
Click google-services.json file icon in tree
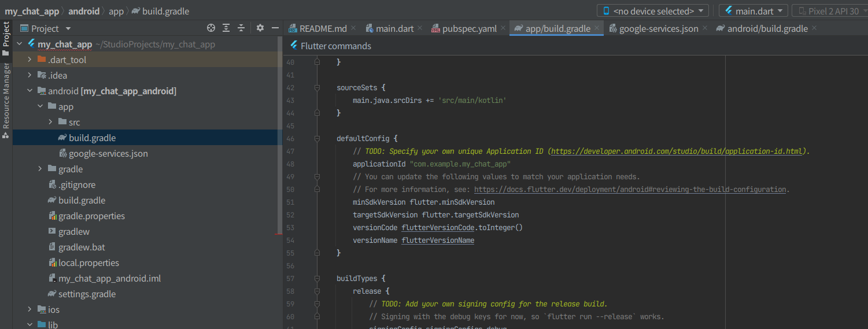(62, 153)
